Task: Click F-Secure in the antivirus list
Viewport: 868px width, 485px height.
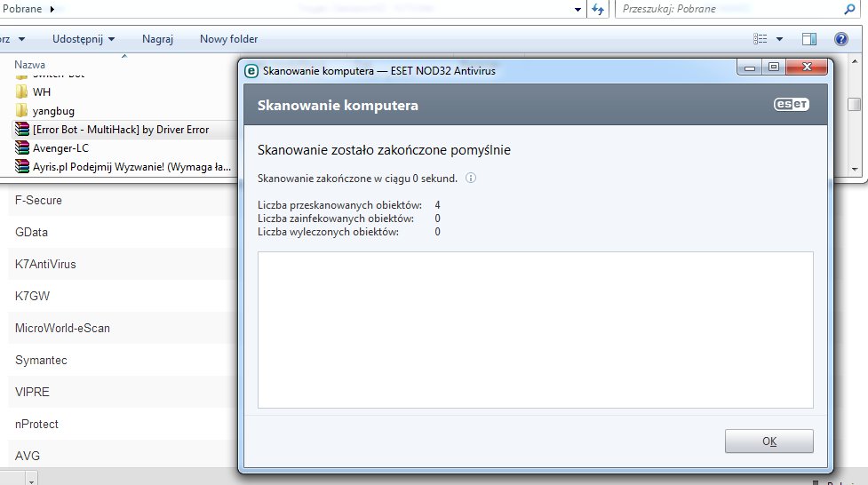Action: point(38,201)
